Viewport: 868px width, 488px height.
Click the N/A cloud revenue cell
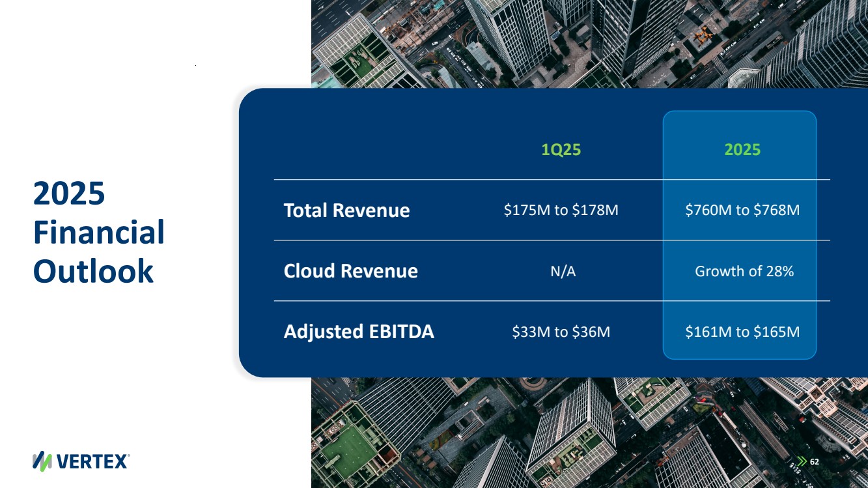pos(563,272)
